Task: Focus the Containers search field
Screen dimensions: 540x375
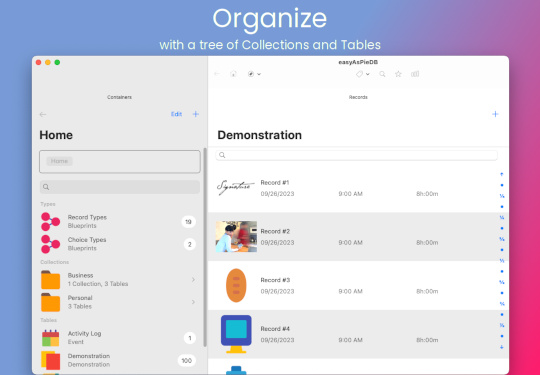Action: [120, 187]
